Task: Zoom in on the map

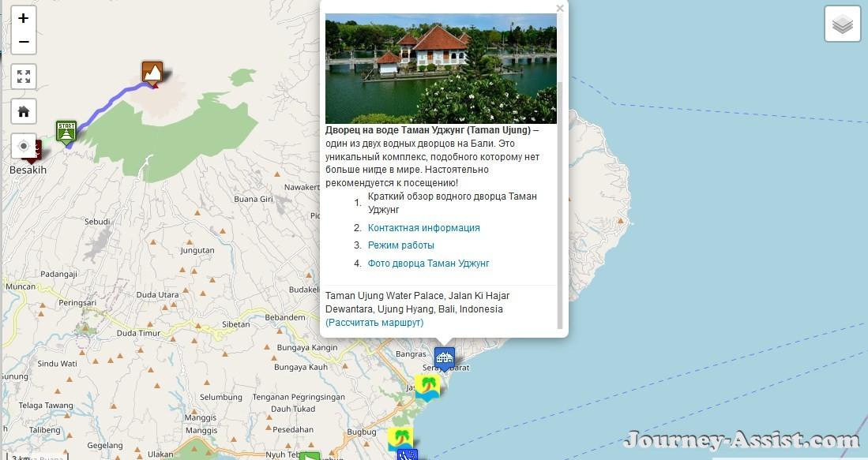Action: (23, 18)
